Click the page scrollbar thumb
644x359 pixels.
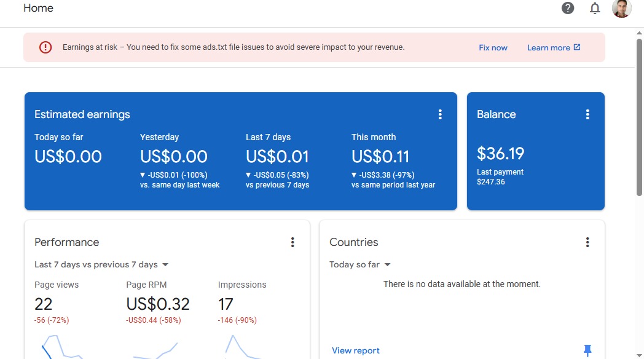639,117
